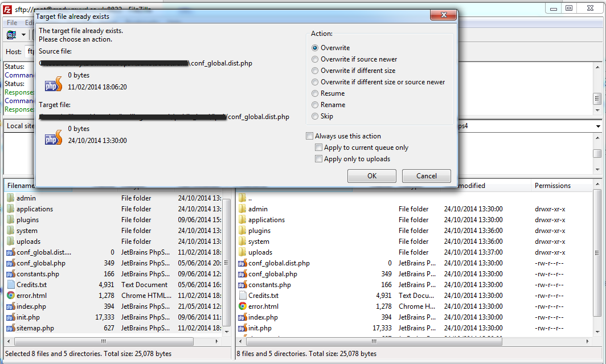Click the PHP icon under Target file
Screen dimensions: 606x364
[53, 137]
